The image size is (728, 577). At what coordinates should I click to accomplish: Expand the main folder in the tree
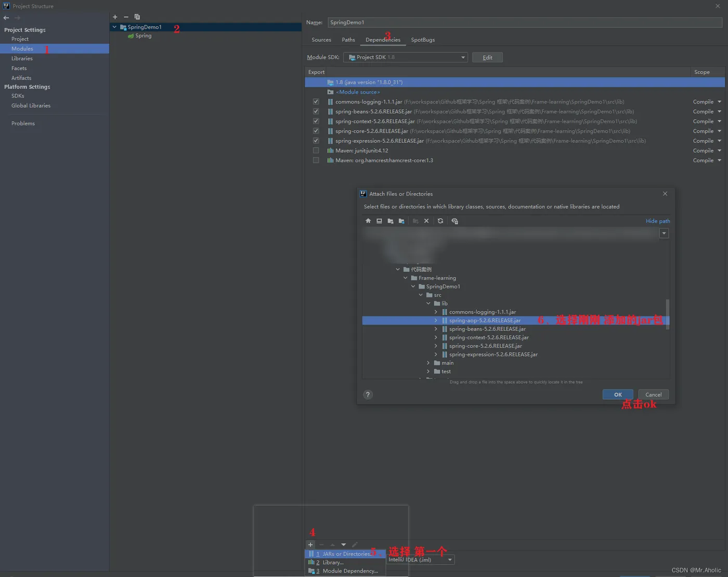point(428,363)
